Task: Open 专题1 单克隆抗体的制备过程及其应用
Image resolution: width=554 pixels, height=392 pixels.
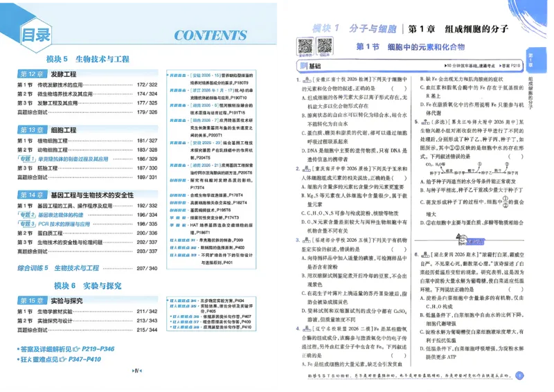Action: coord(63,159)
